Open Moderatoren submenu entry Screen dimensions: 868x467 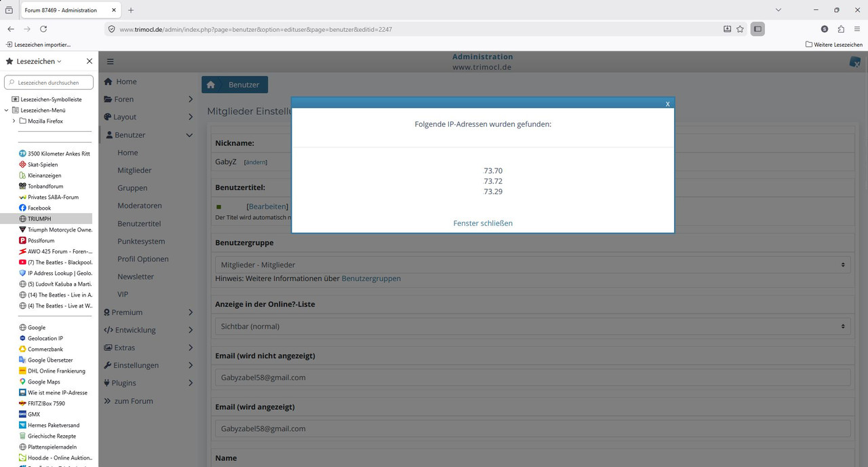coord(140,206)
